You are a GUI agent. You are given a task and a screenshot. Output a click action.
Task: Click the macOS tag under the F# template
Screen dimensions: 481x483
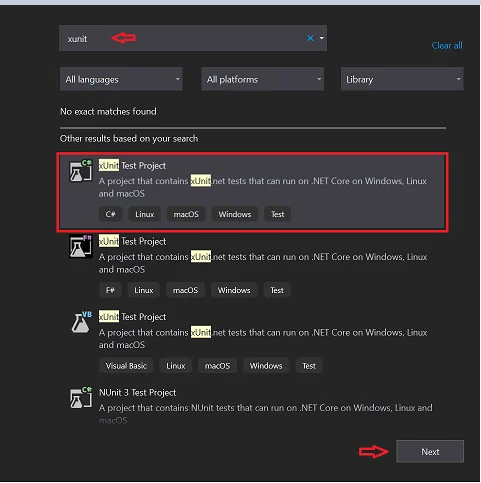(185, 290)
